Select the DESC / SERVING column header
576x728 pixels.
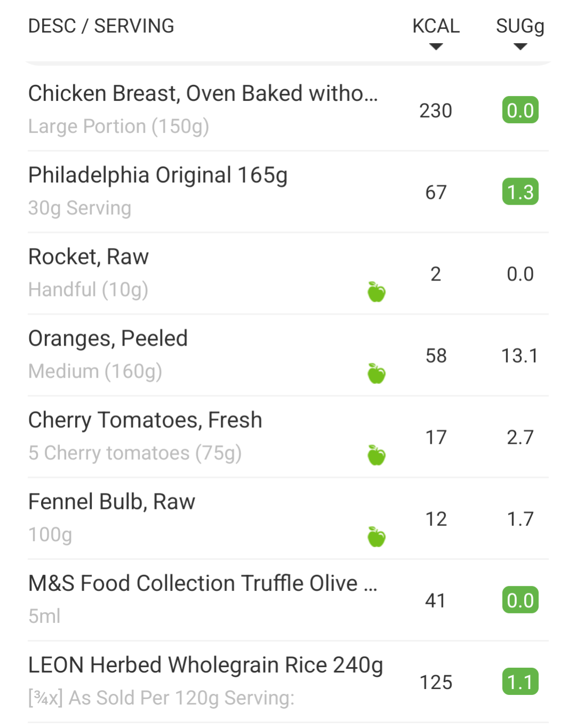tap(101, 26)
